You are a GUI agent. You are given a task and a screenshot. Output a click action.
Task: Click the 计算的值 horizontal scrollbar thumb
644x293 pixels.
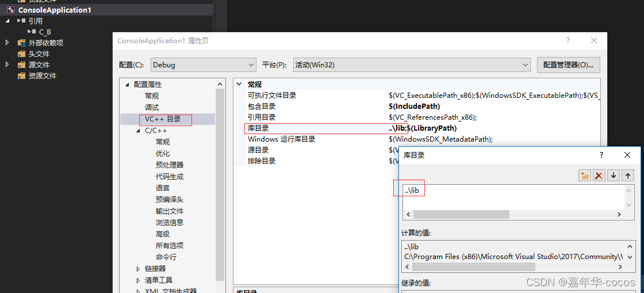[x=474, y=267]
